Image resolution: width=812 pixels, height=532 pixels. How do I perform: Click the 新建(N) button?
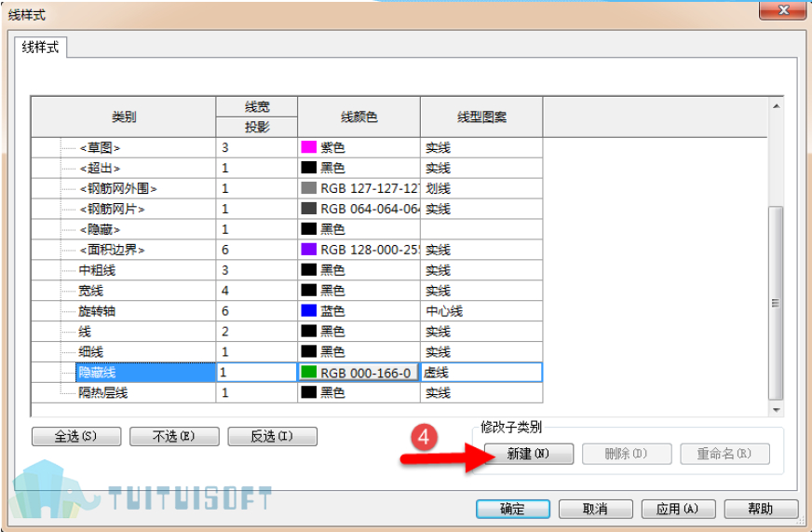tap(529, 454)
